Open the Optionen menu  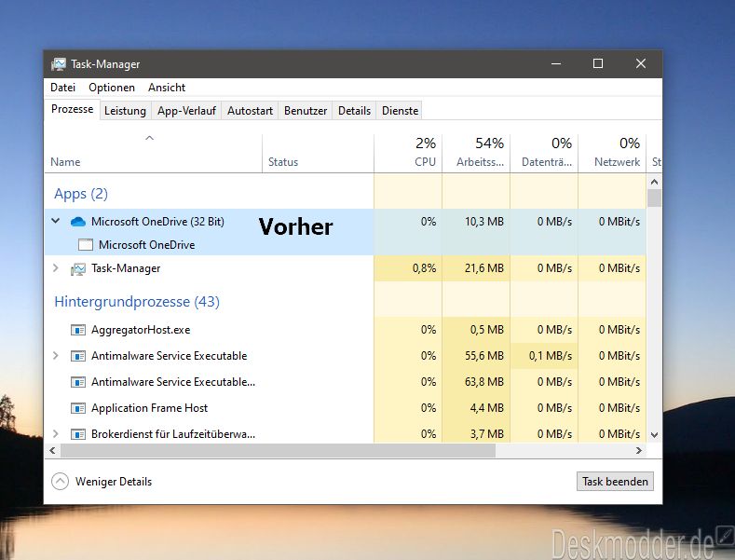[x=112, y=88]
